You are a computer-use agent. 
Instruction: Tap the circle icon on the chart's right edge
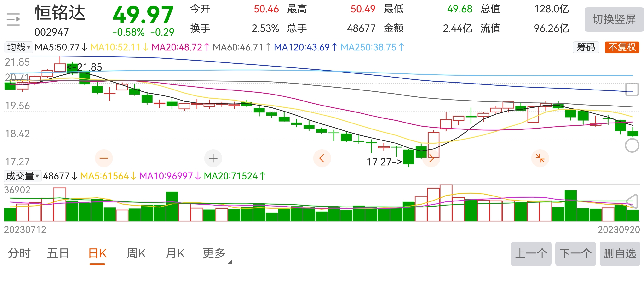point(632,145)
